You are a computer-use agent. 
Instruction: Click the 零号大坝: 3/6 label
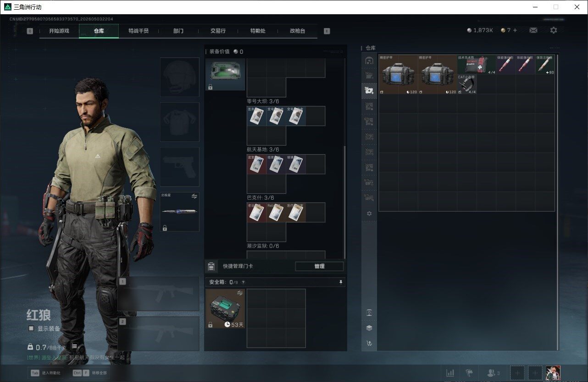pyautogui.click(x=263, y=101)
